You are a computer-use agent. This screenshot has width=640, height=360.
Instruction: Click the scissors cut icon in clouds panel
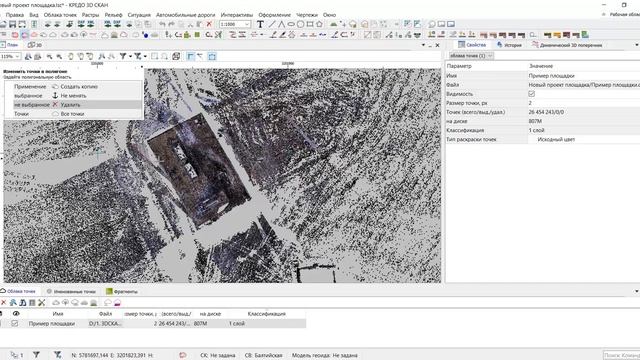(x=41, y=302)
